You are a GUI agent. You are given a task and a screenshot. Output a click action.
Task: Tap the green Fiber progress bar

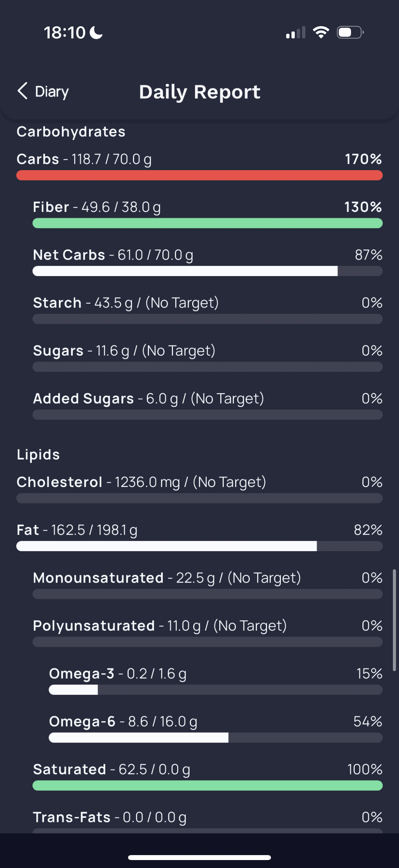click(207, 223)
